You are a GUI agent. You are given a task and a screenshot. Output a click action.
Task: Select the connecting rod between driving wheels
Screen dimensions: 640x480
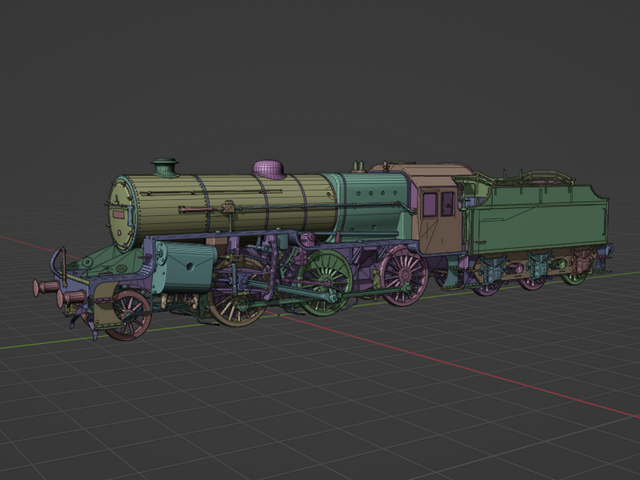point(300,293)
